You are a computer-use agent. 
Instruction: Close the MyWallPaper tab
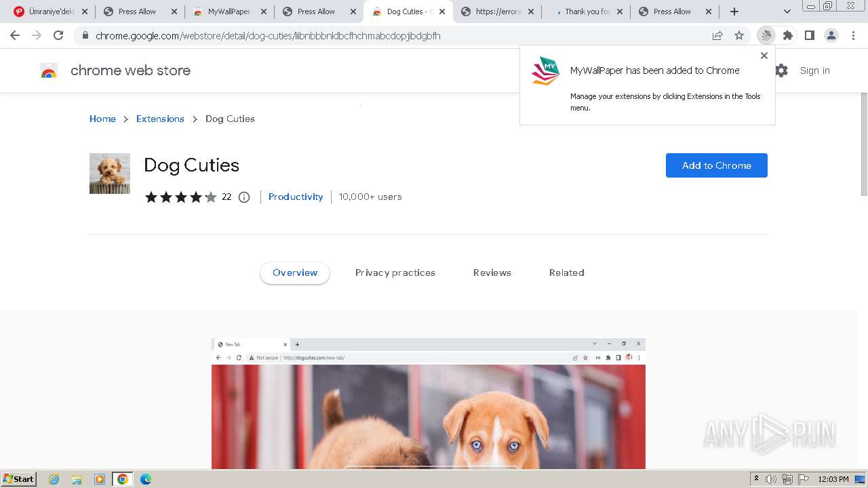(x=264, y=12)
